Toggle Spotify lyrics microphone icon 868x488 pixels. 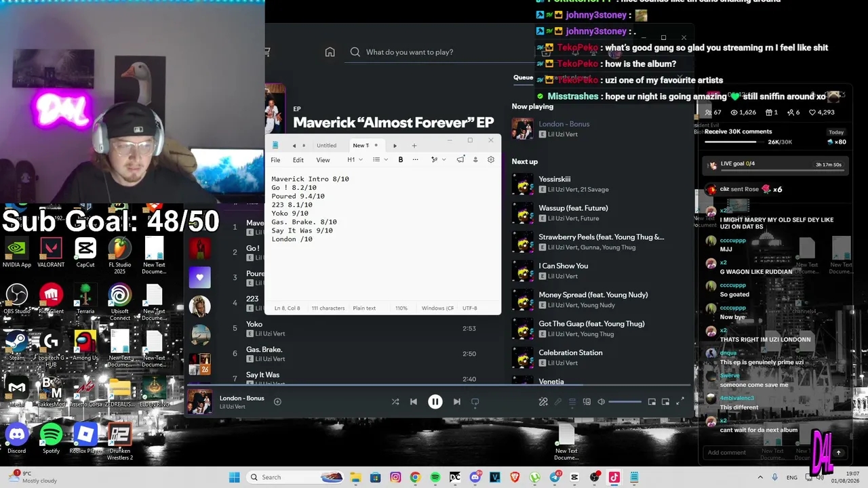pyautogui.click(x=558, y=402)
